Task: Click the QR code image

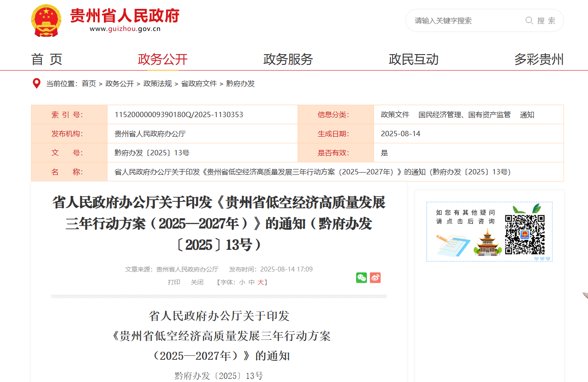Action: 524,234
